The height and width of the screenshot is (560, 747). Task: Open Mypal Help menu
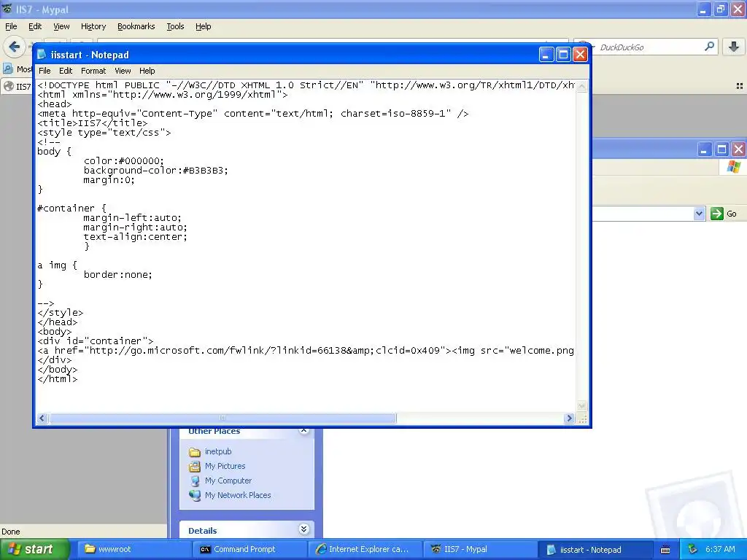click(204, 26)
